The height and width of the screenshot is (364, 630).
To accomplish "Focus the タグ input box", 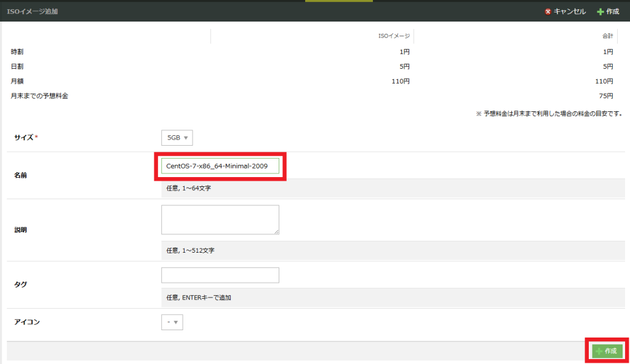I will (220, 275).
